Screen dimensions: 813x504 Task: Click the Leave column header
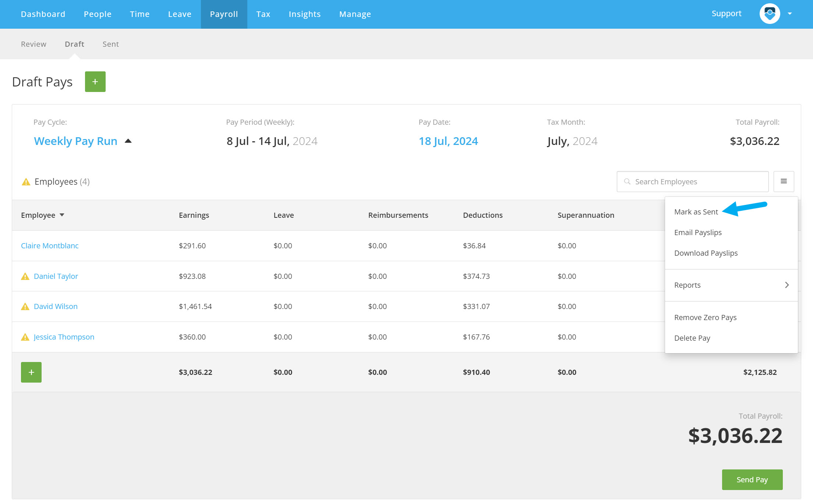point(284,215)
